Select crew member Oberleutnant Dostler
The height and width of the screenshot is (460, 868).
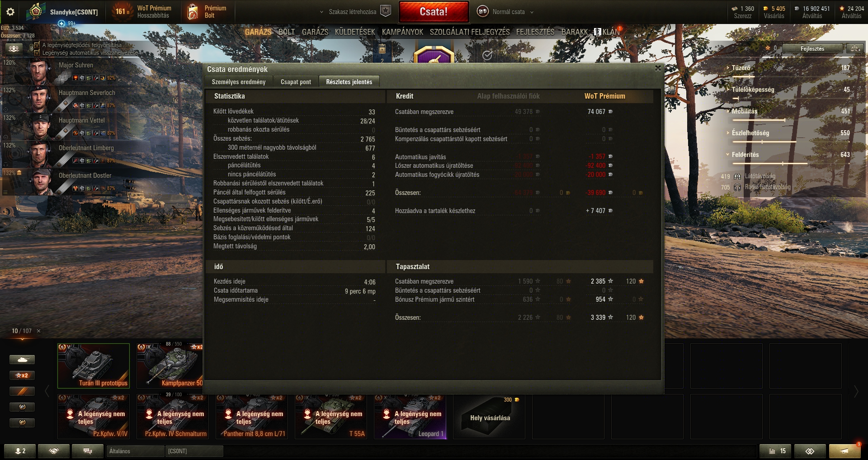(102, 181)
